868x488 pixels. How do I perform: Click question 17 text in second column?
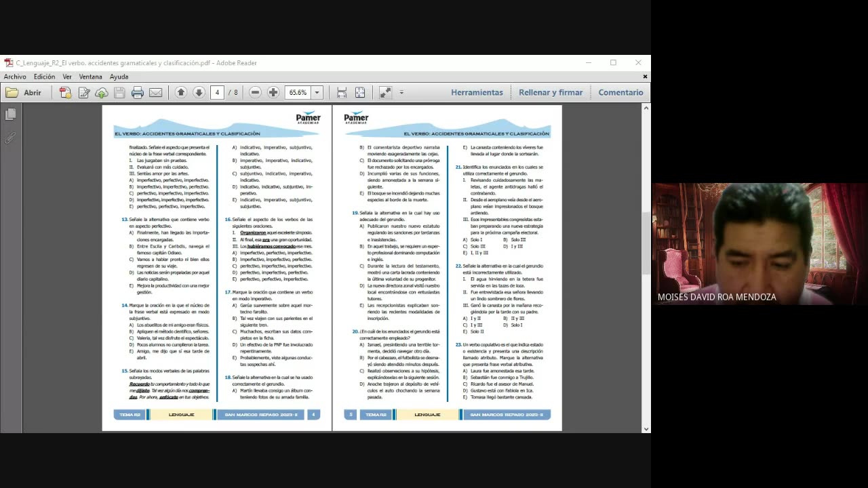click(x=269, y=295)
